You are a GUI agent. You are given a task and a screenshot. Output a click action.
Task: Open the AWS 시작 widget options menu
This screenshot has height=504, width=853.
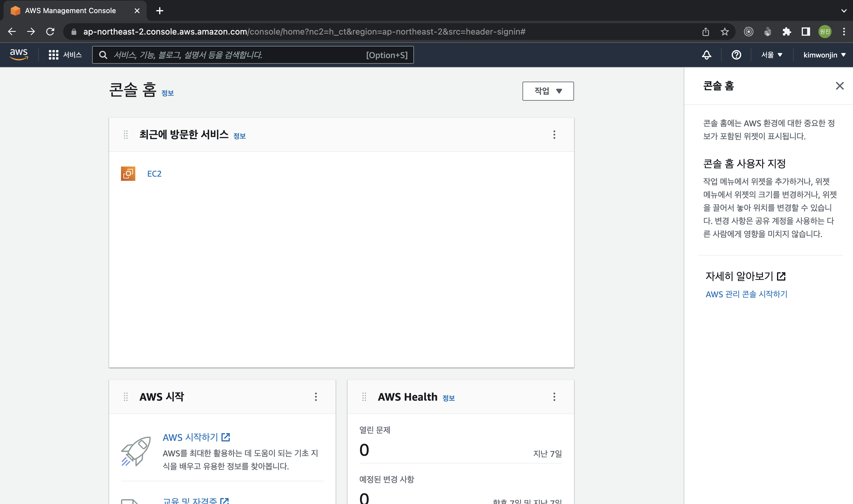click(x=316, y=397)
